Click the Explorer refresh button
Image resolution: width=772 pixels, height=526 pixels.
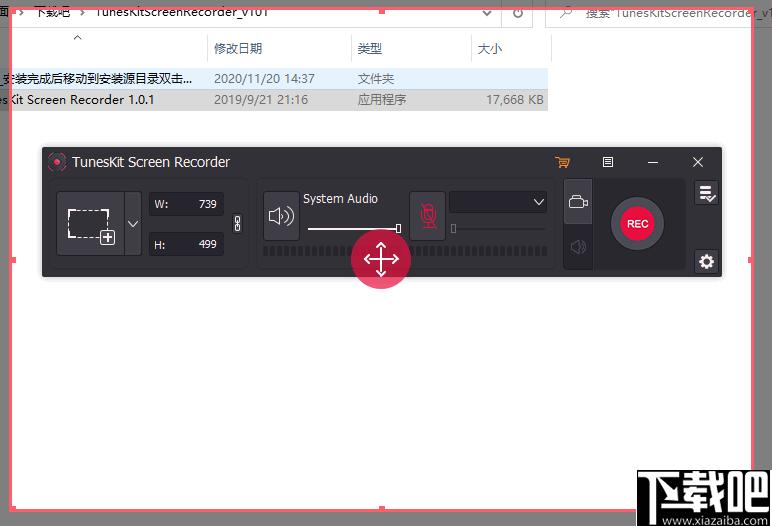517,13
